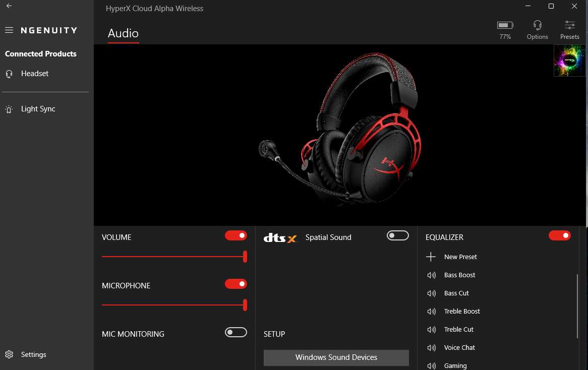This screenshot has height=370, width=588.
Task: Click speaker icon beside Bass Boost
Action: (431, 275)
